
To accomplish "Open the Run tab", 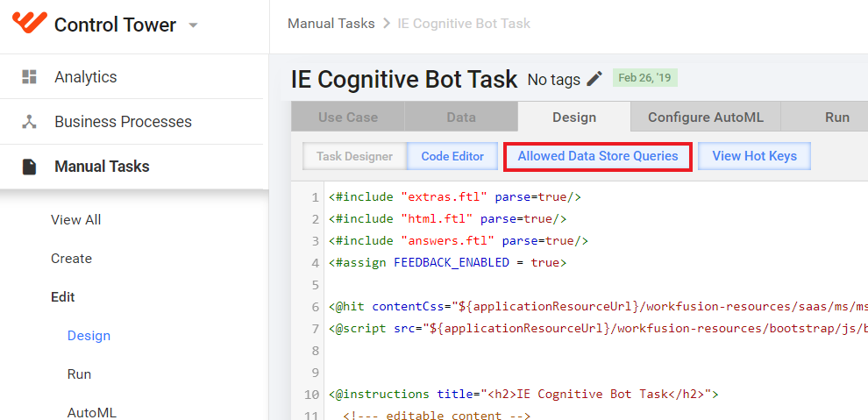I will pyautogui.click(x=825, y=117).
